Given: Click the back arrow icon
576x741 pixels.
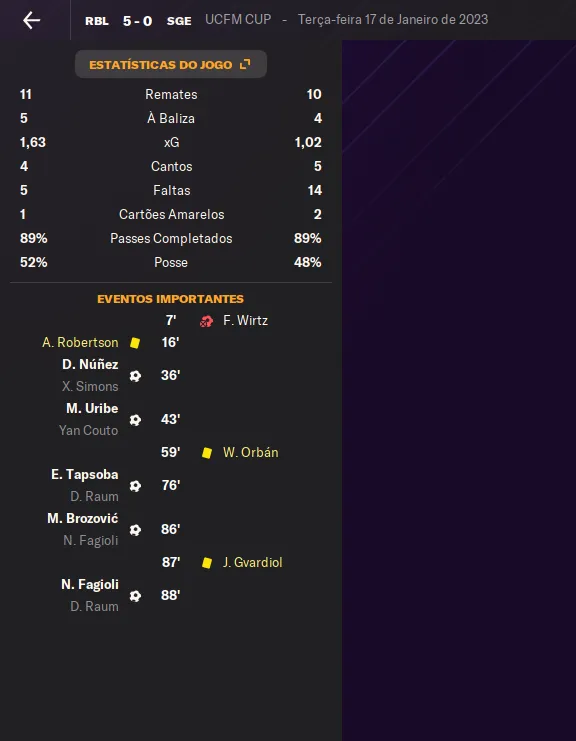Looking at the screenshot, I should coord(32,20).
